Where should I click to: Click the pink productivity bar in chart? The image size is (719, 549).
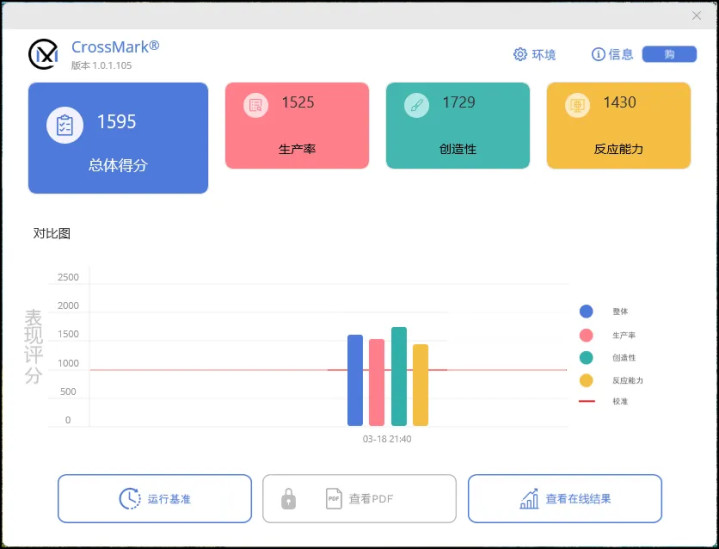376,383
